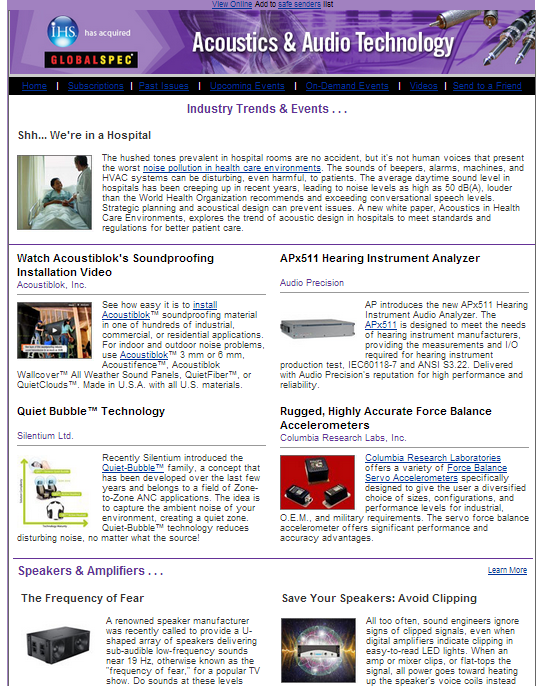Click the amplifier with plasma image
537x686 pixels.
coord(318,650)
